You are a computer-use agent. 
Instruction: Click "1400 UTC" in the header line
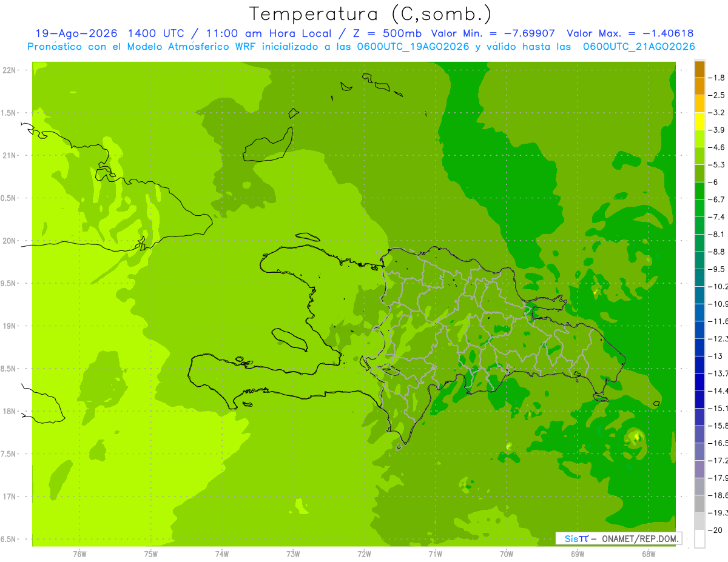(157, 33)
